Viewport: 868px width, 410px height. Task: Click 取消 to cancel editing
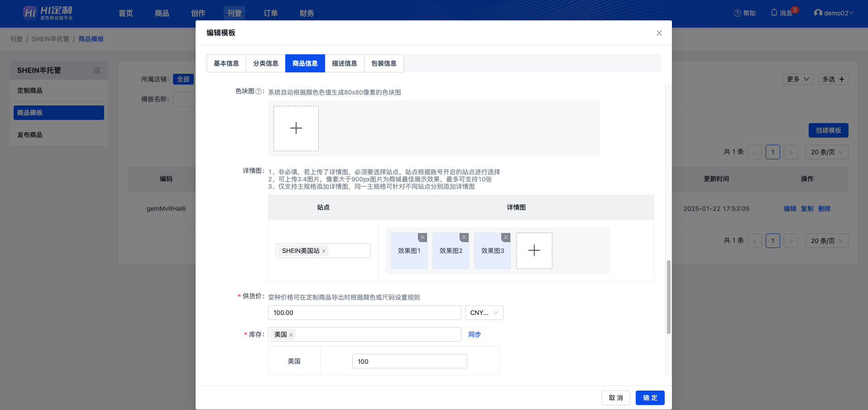(x=616, y=398)
